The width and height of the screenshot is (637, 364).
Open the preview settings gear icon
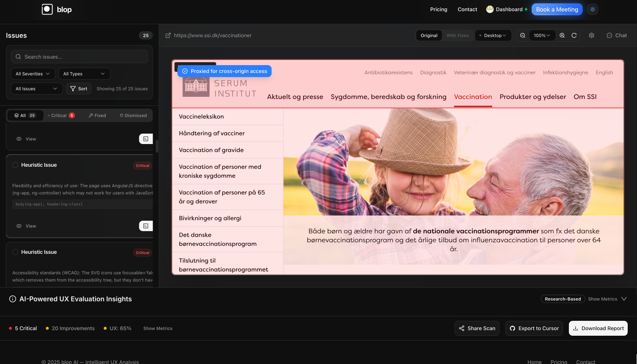(x=592, y=35)
